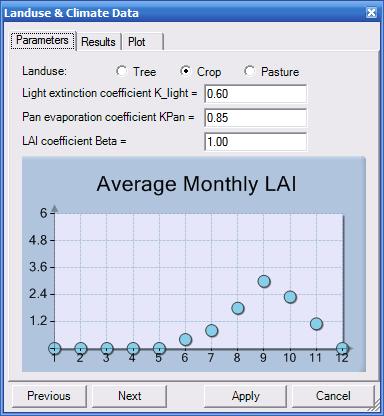
Task: Switch to the Parameters tab
Action: [x=42, y=41]
